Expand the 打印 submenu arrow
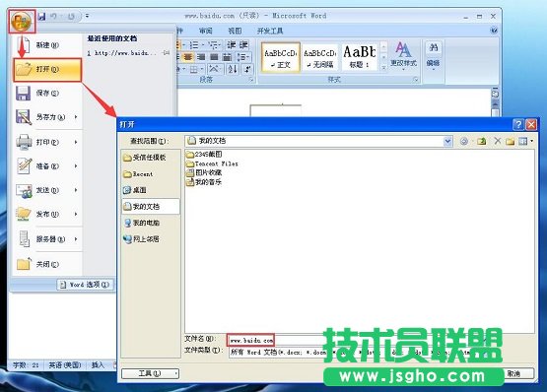The image size is (547, 392). tap(76, 142)
